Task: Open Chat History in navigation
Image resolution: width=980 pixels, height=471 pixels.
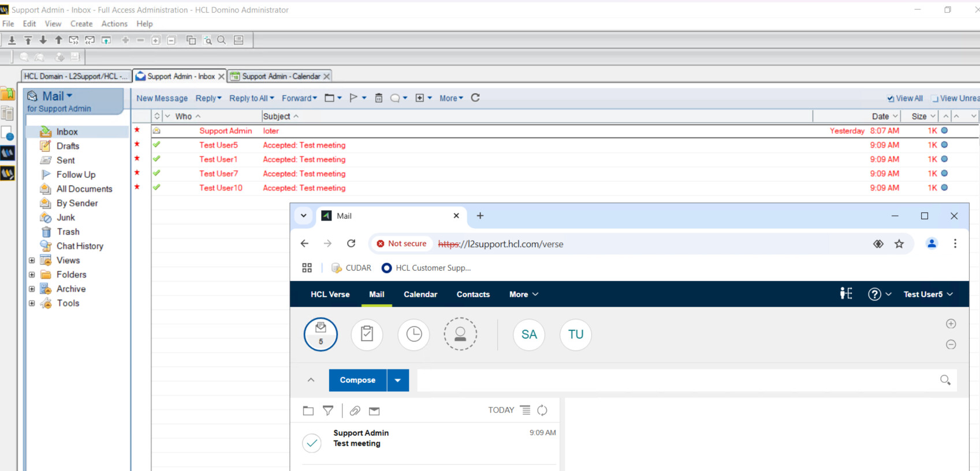Action: point(80,246)
